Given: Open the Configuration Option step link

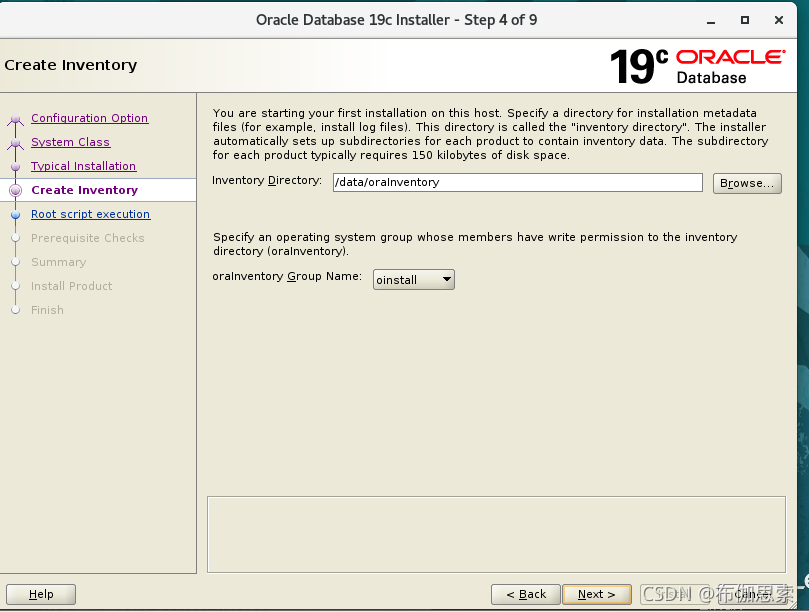Looking at the screenshot, I should pyautogui.click(x=89, y=118).
